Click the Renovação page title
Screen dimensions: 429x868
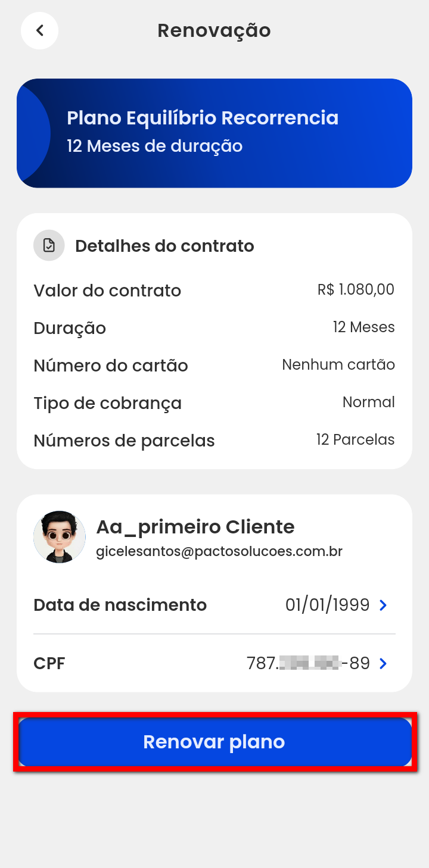214,30
